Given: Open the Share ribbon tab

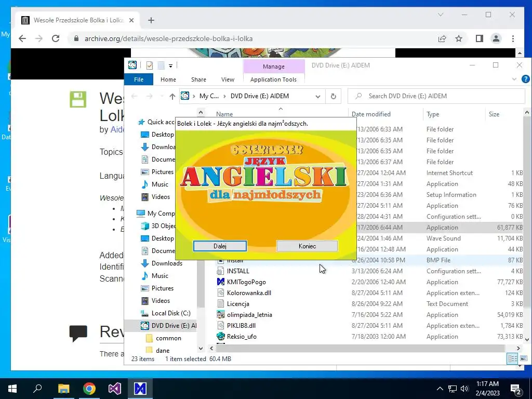Looking at the screenshot, I should tap(198, 79).
